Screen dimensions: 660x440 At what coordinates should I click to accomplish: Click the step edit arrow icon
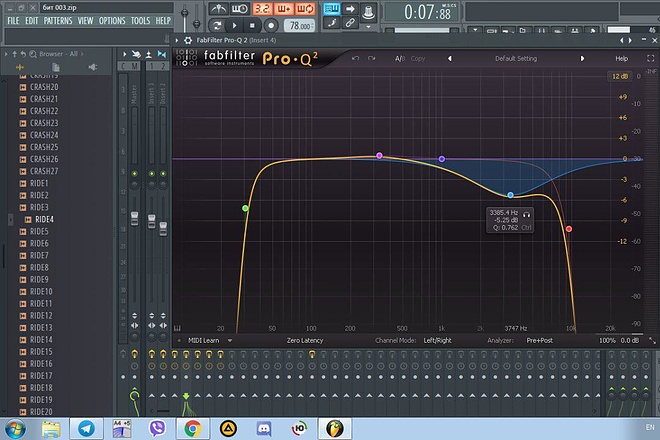click(350, 9)
